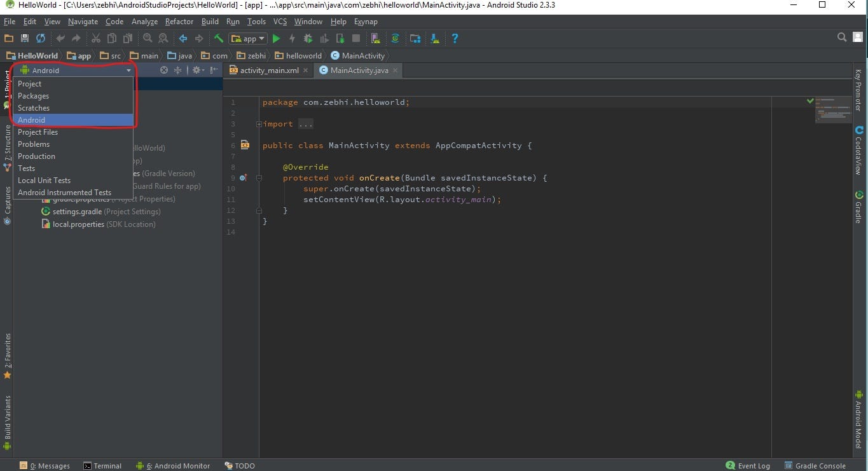Click the Open folder toolbar icon
Screen dimensions: 868x471
click(x=9, y=38)
